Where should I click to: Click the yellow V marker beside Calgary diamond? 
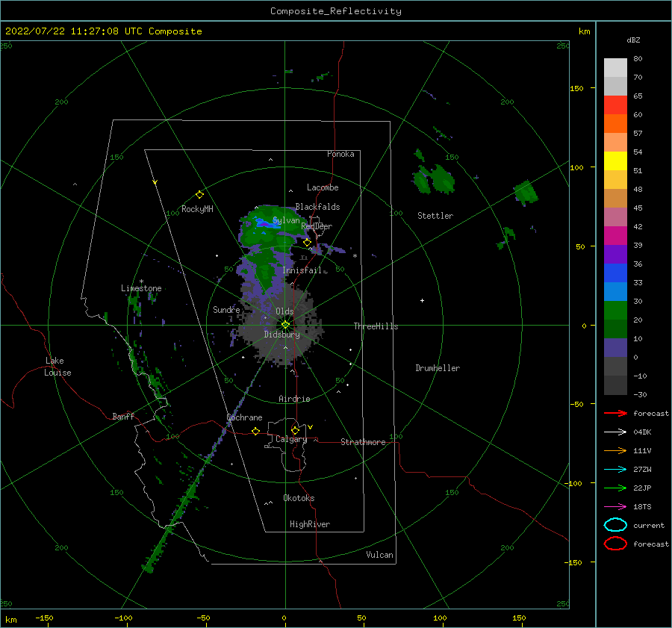click(x=311, y=427)
